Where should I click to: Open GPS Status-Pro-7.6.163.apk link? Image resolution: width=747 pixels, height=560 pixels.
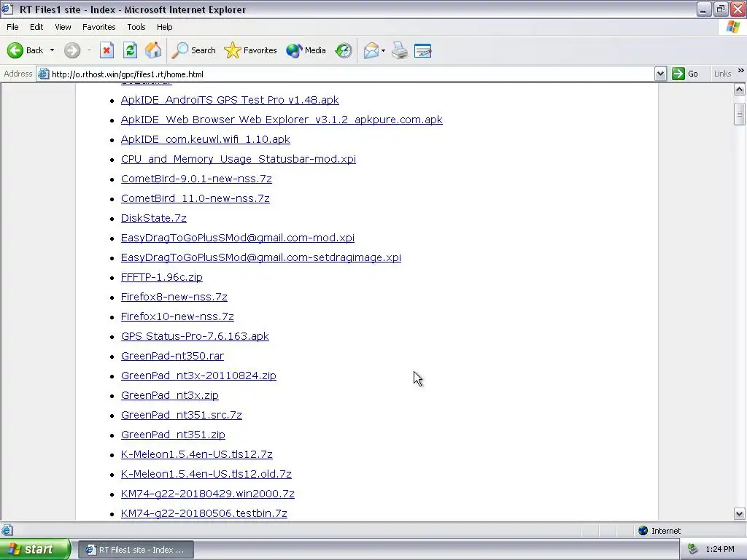pyautogui.click(x=195, y=336)
